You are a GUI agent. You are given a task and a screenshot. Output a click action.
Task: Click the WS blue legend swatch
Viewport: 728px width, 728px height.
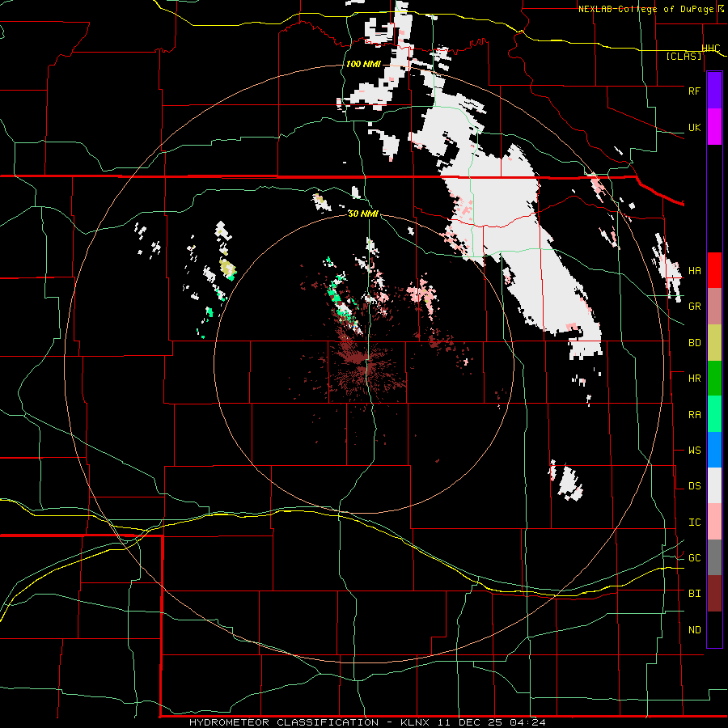[714, 450]
